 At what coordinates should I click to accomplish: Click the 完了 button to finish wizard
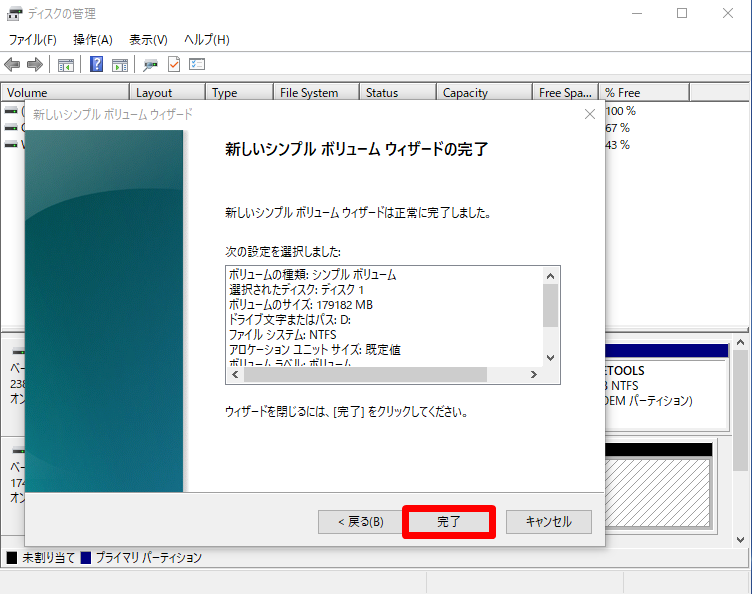449,522
